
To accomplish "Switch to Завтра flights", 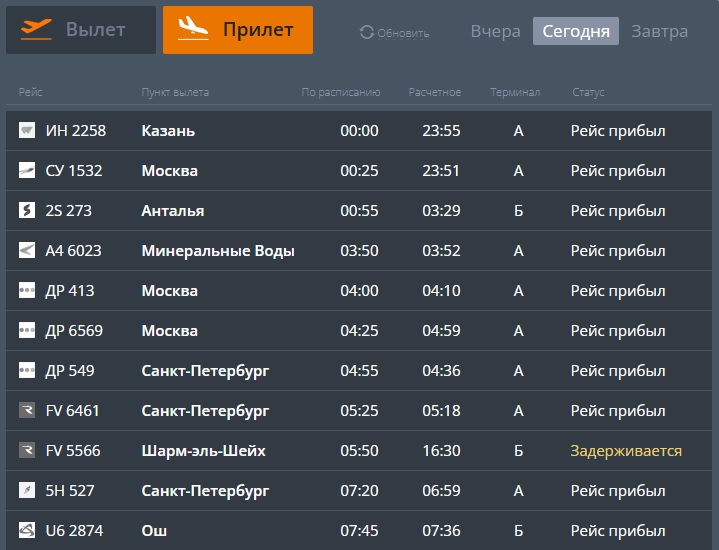I will 659,31.
